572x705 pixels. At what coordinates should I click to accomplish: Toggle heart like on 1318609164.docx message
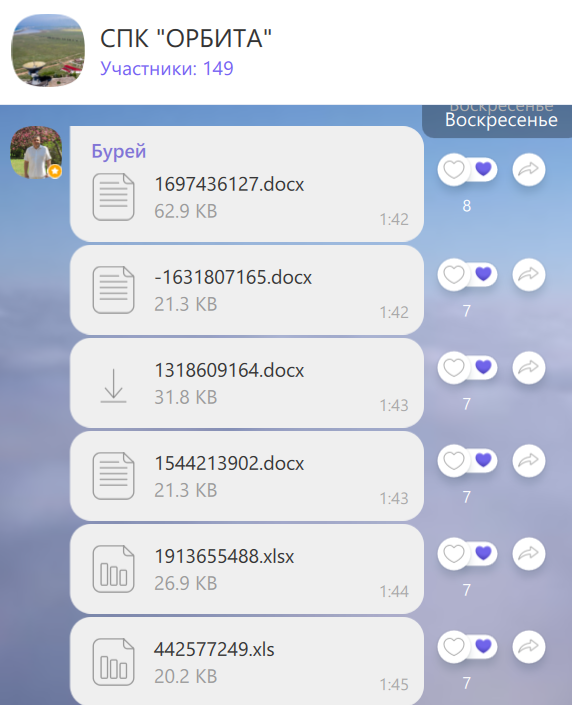pyautogui.click(x=454, y=368)
